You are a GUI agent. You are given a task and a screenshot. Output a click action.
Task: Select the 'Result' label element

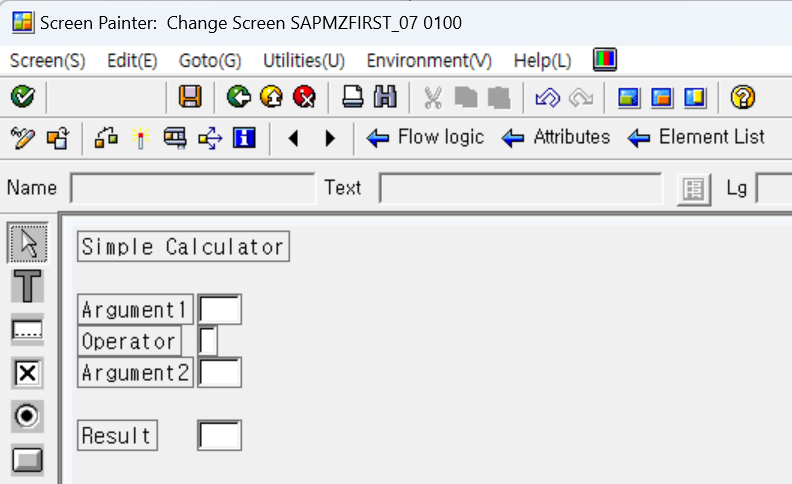coord(117,435)
